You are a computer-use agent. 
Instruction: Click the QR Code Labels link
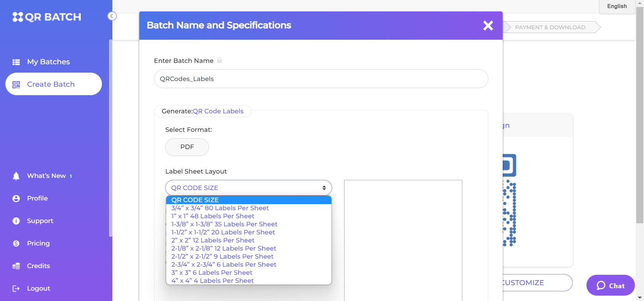[218, 111]
